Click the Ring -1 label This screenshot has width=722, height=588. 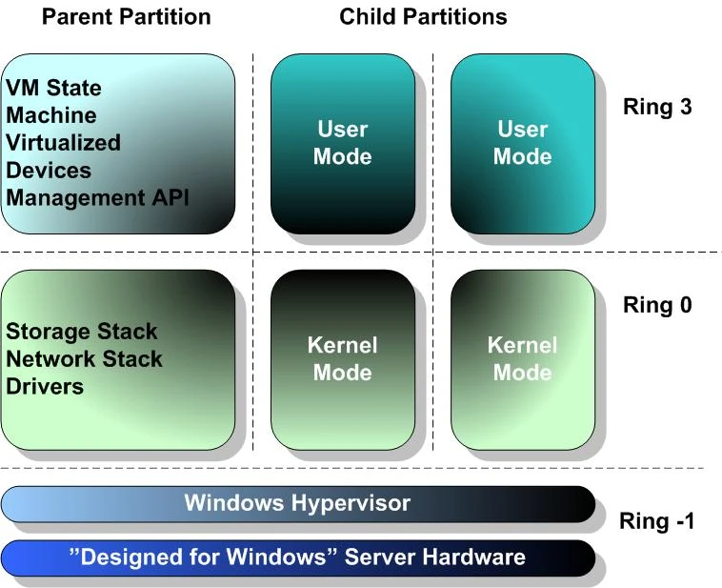coord(656,521)
